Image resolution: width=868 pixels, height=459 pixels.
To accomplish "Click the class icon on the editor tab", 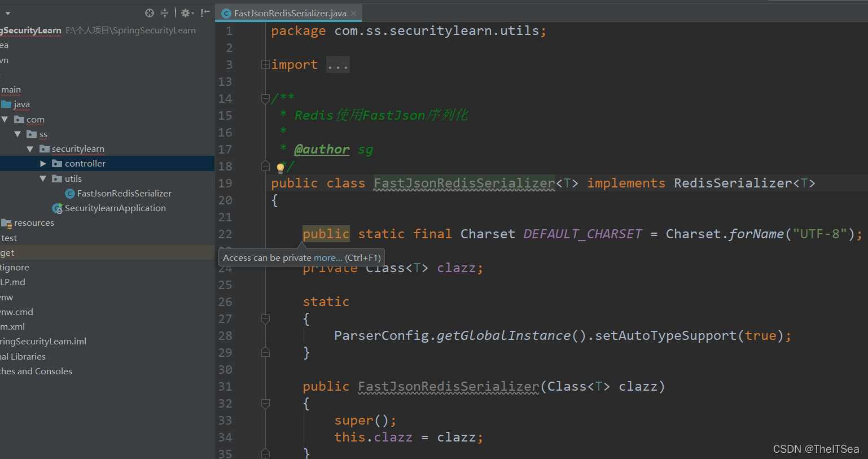I will (226, 13).
